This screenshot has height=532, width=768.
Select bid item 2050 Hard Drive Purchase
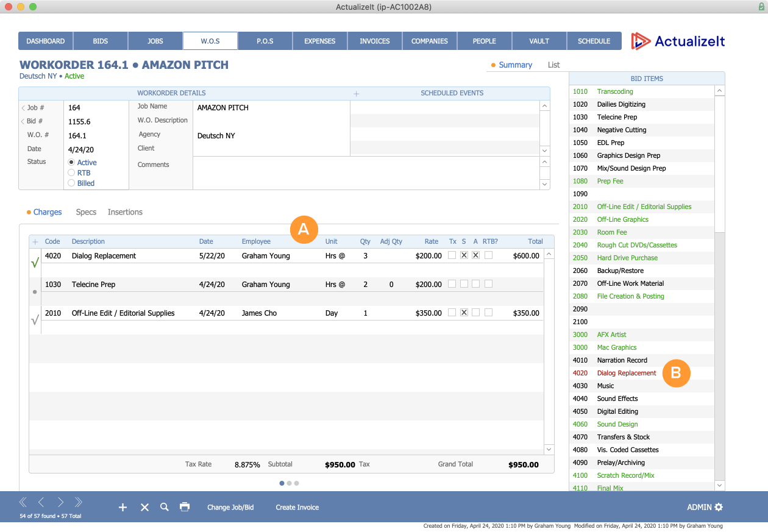[642, 258]
